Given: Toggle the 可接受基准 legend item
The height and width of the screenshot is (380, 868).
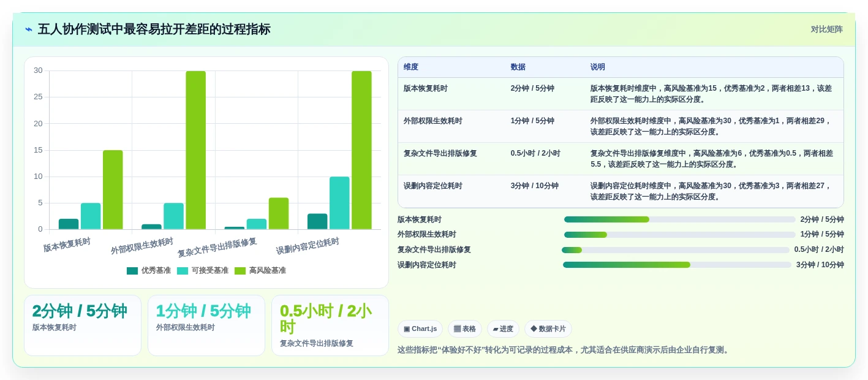Looking at the screenshot, I should pyautogui.click(x=203, y=270).
